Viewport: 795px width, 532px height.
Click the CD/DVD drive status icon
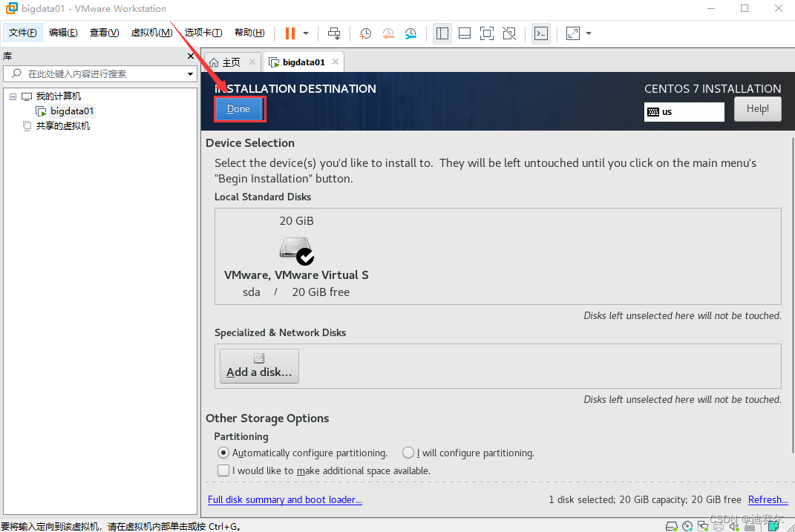[687, 526]
